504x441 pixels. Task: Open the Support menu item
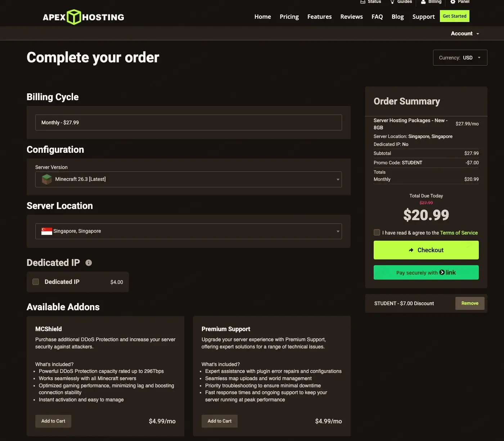click(424, 17)
